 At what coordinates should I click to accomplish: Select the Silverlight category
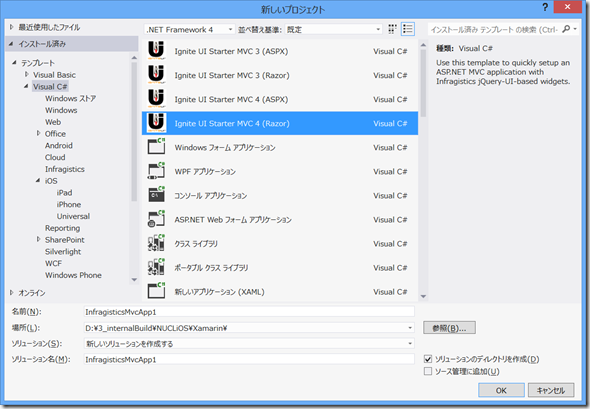pyautogui.click(x=63, y=251)
